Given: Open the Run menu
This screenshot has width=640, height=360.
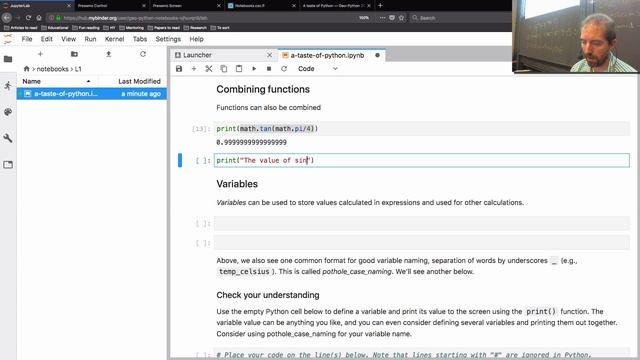Looking at the screenshot, I should point(90,39).
